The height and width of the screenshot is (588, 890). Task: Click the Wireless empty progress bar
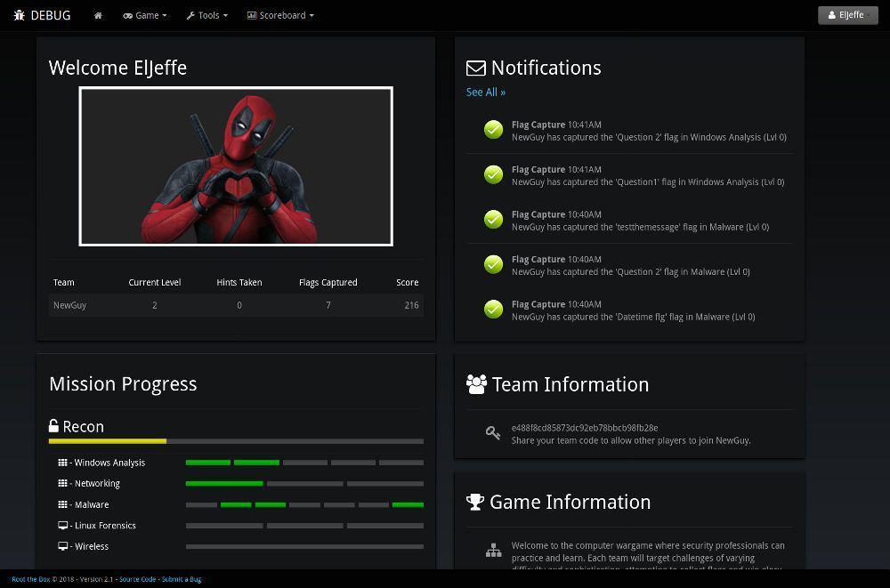[x=304, y=546]
